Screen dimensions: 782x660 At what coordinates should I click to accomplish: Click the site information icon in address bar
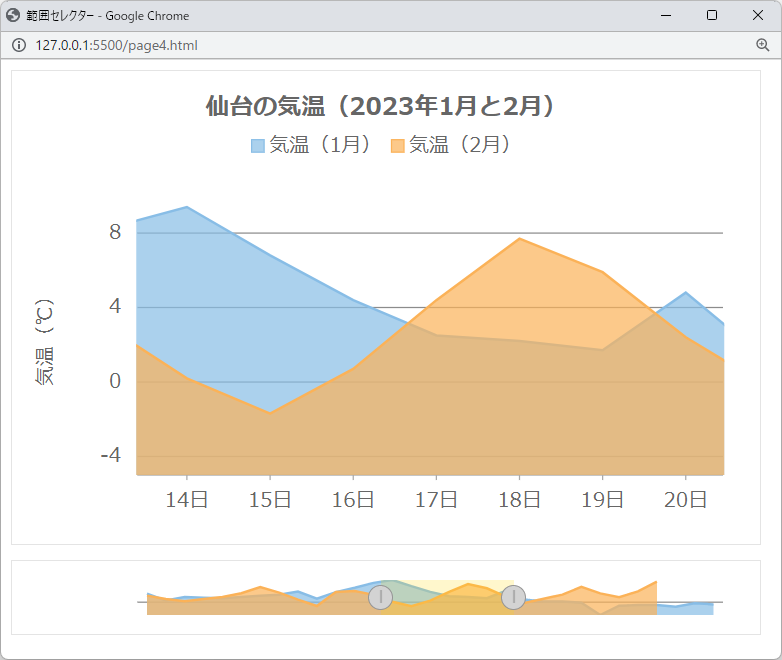(x=19, y=45)
